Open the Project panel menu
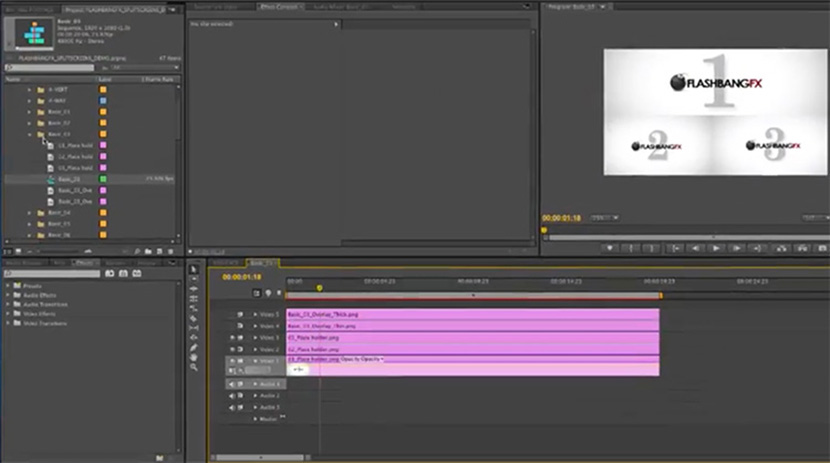 [x=173, y=10]
